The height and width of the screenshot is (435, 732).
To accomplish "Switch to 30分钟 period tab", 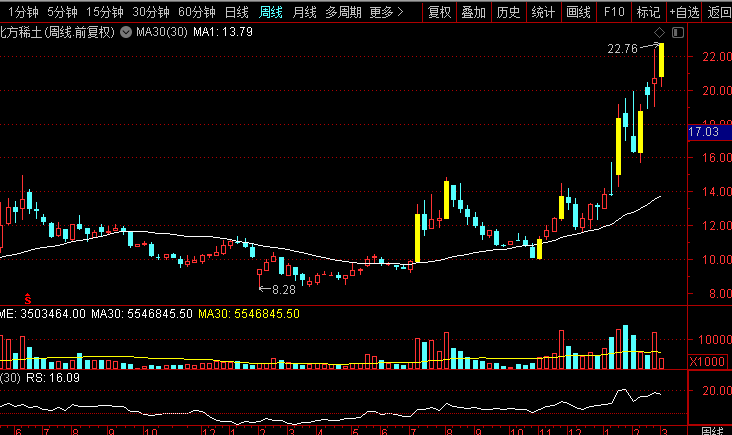I will click(x=150, y=12).
